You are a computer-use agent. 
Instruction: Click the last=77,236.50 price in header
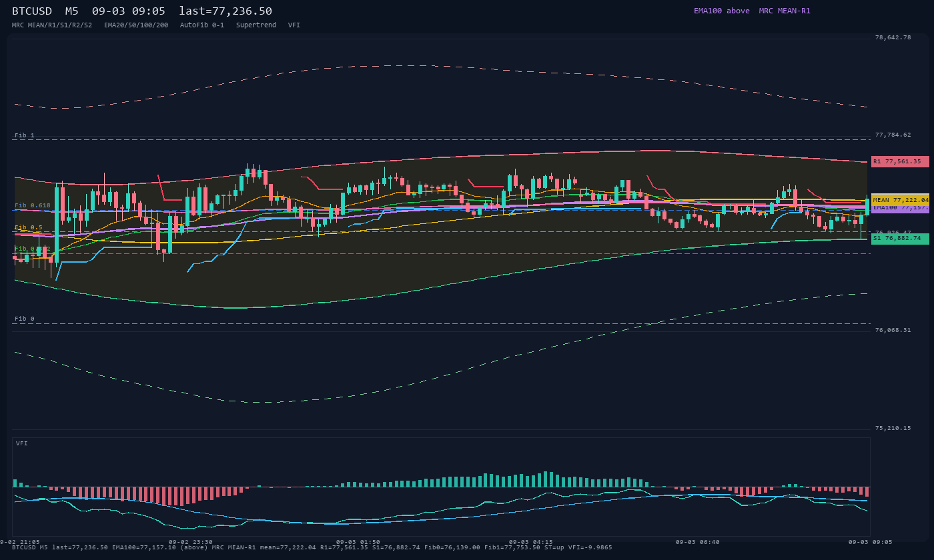tap(225, 11)
